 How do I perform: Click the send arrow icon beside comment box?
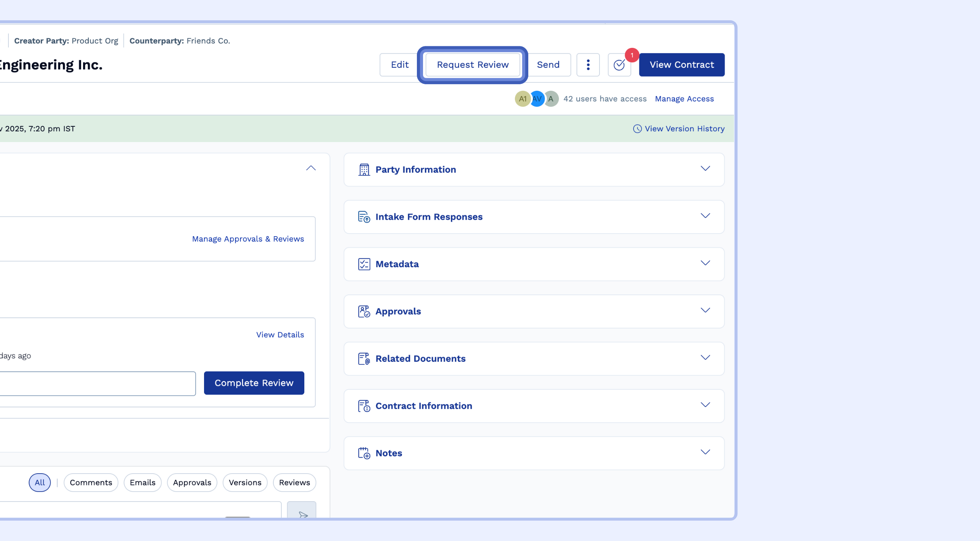coord(302,513)
